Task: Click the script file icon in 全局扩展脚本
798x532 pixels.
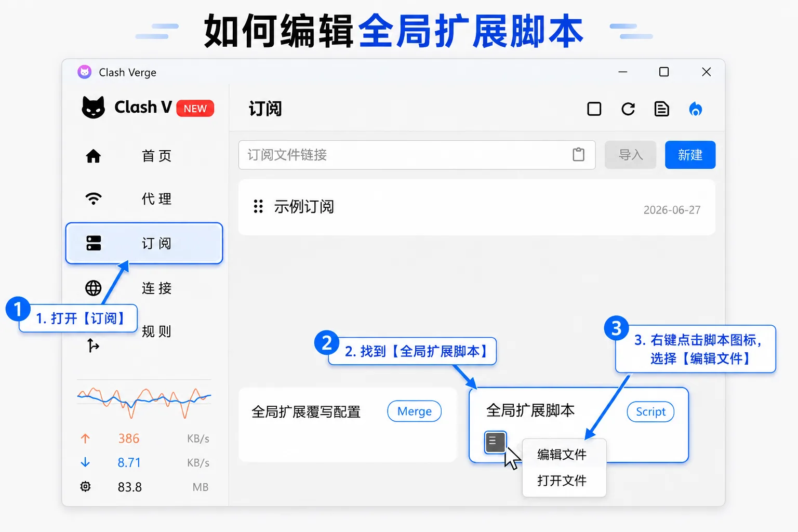Action: [495, 442]
